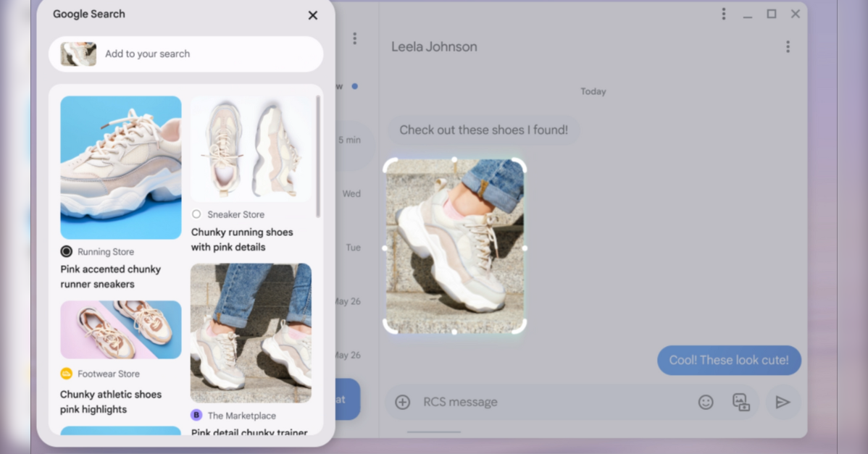Viewport: 868px width, 454px height.
Task: Click the Footwear Store source icon
Action: 66,374
